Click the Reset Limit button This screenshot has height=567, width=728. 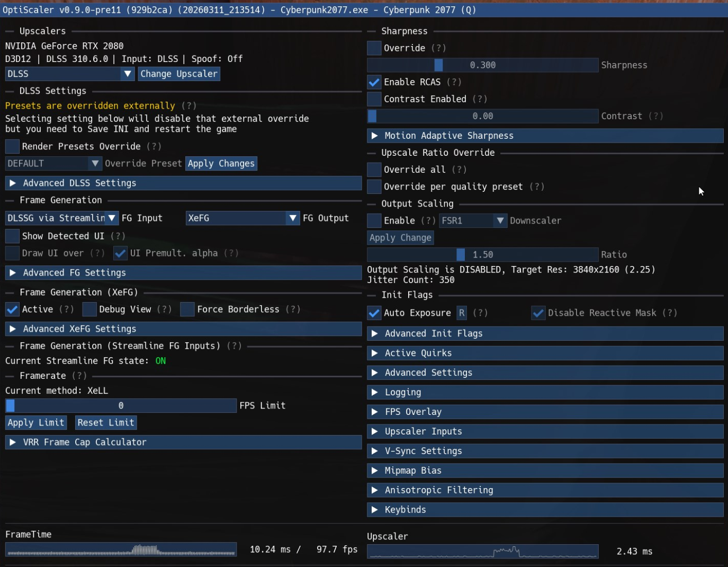tap(106, 423)
